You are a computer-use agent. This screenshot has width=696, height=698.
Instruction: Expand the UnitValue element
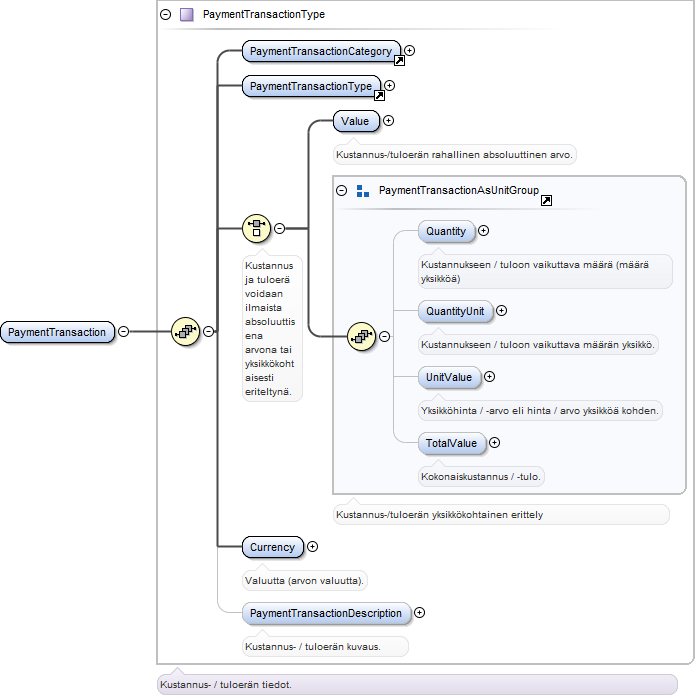tap(490, 377)
